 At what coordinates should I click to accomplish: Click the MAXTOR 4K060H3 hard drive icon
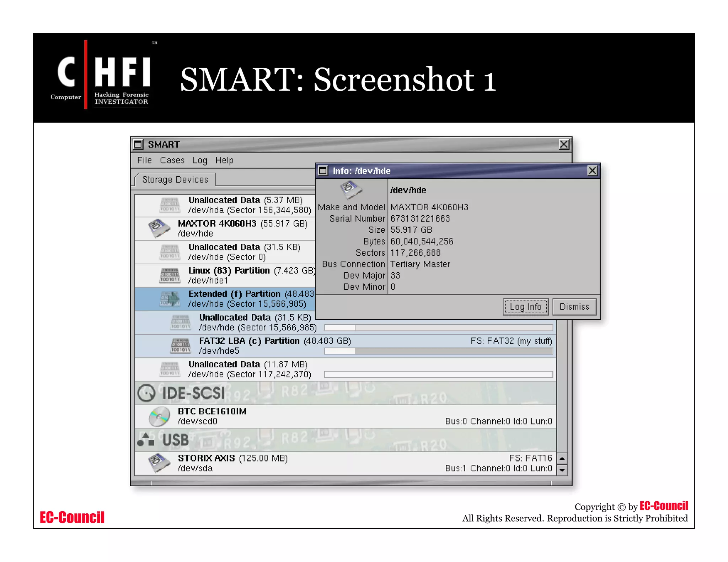point(159,228)
